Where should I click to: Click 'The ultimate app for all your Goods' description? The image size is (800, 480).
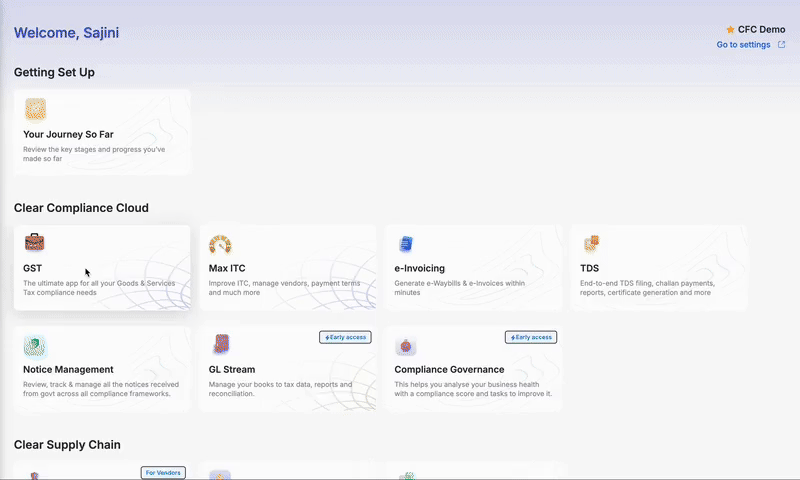(x=99, y=288)
